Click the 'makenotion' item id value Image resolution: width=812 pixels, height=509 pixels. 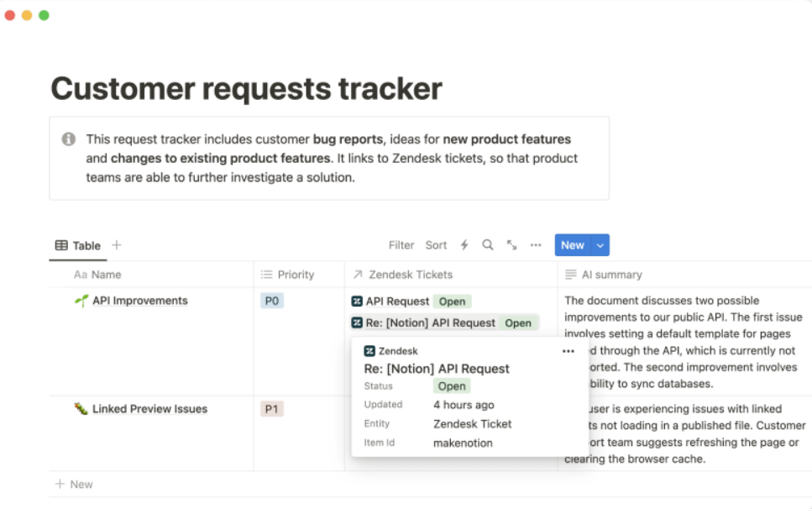click(x=463, y=443)
